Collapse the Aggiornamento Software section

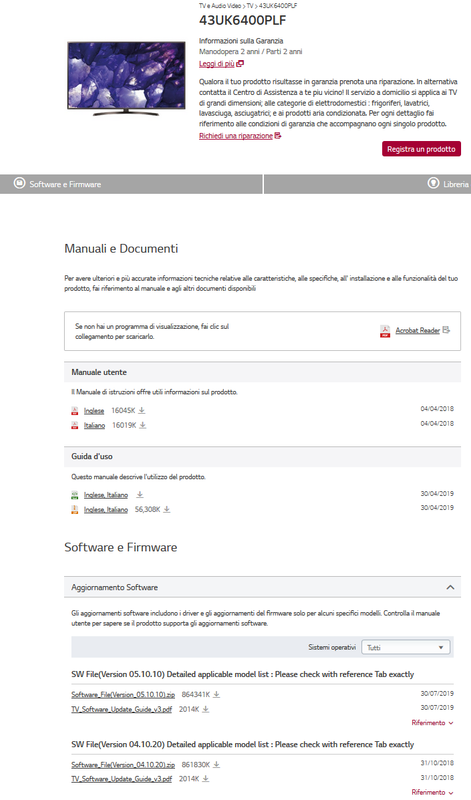[x=450, y=587]
